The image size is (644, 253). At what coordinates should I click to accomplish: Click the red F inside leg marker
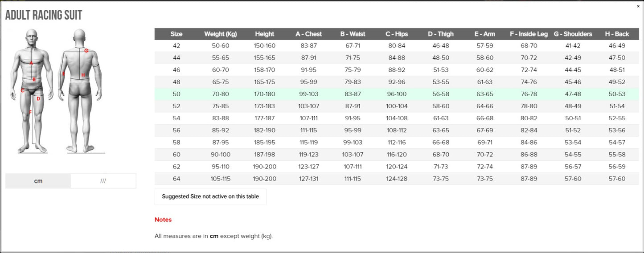pos(30,112)
